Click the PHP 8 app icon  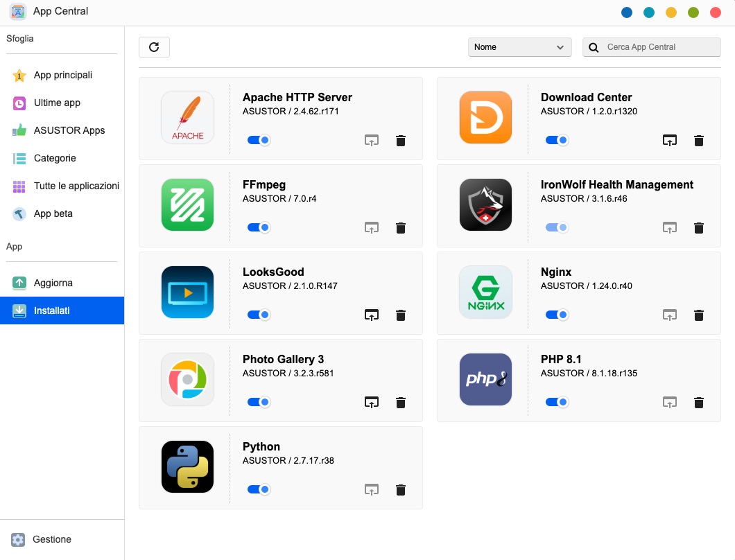tap(485, 380)
